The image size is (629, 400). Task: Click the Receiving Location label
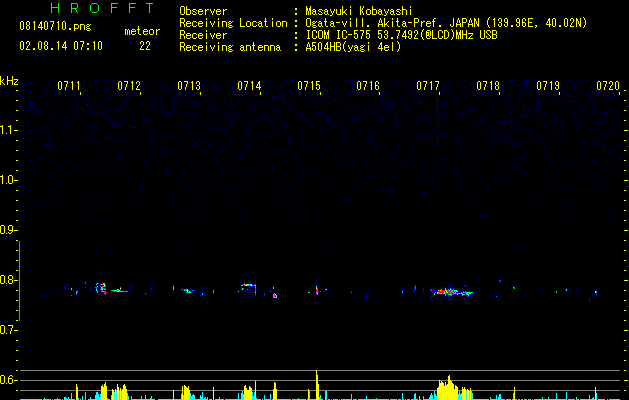pos(233,23)
